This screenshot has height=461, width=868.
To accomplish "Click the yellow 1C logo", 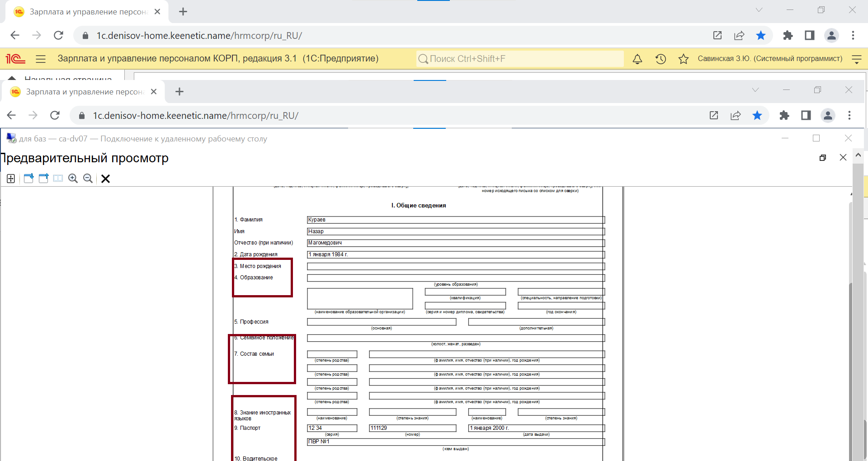I will tap(15, 59).
